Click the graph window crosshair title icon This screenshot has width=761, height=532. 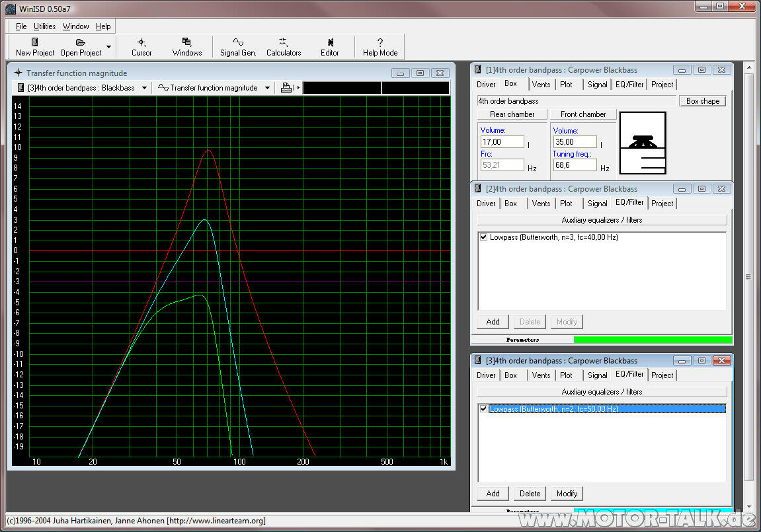(x=18, y=73)
